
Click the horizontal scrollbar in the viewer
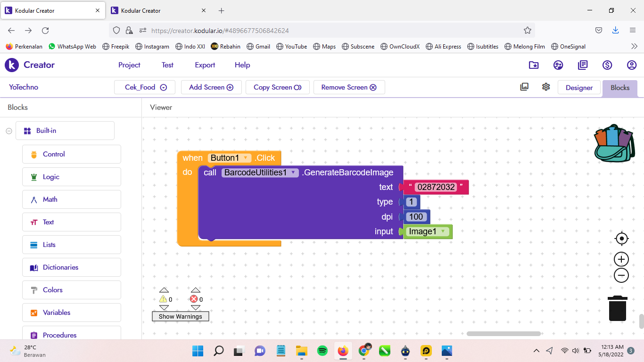504,334
